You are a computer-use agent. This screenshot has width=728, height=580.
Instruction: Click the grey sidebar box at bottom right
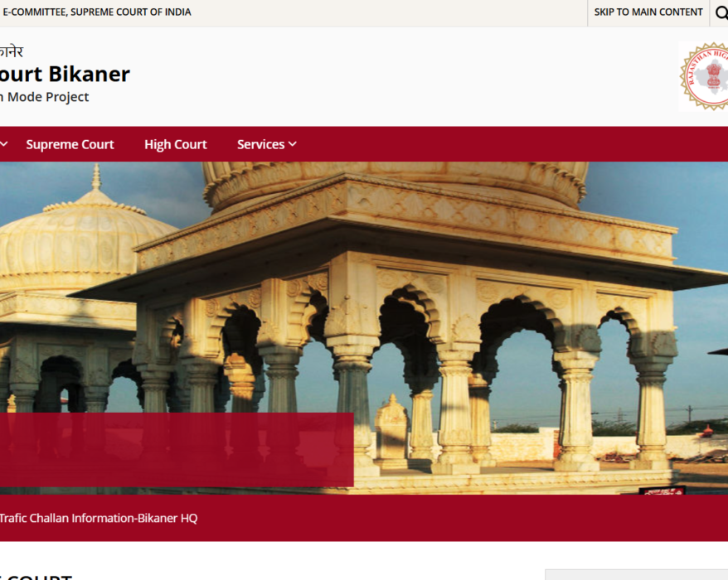[636, 574]
